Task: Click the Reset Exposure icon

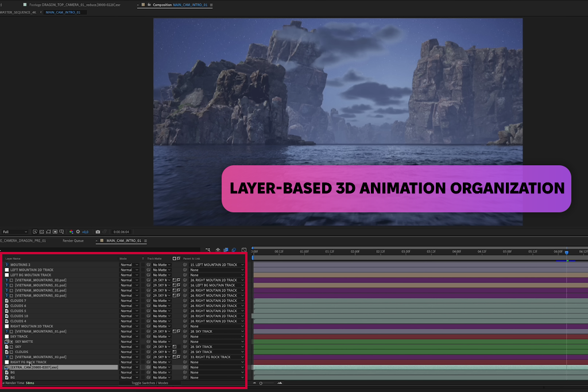Action: coord(78,232)
